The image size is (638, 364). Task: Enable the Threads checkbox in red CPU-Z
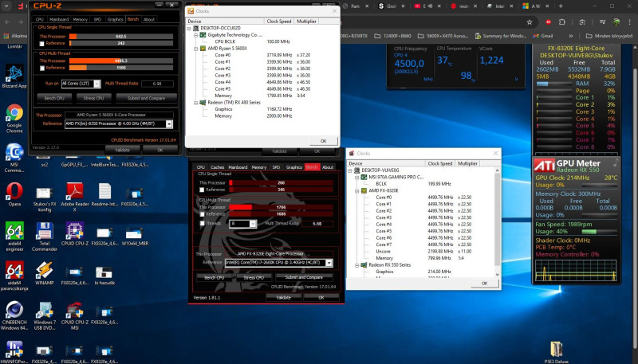pyautogui.click(x=202, y=223)
